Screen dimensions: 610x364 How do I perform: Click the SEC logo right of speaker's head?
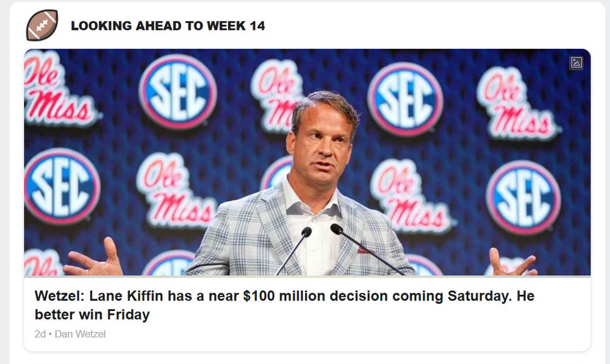[x=405, y=99]
